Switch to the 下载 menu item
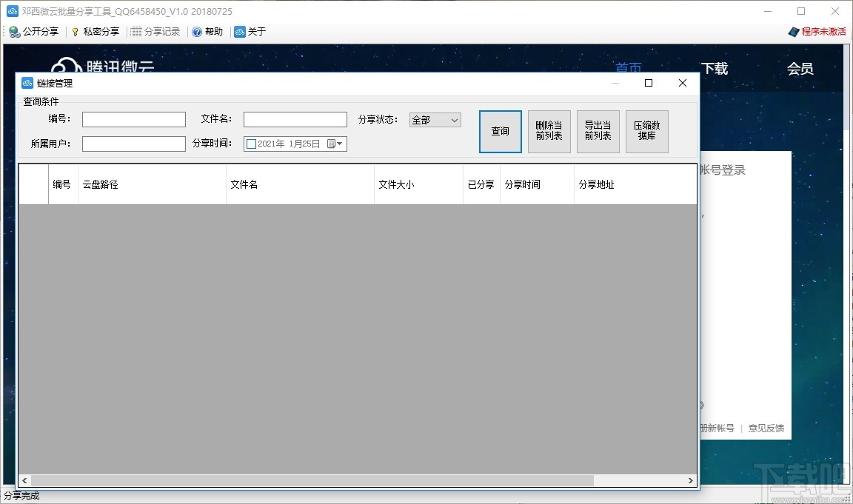The width and height of the screenshot is (853, 504). [x=716, y=67]
